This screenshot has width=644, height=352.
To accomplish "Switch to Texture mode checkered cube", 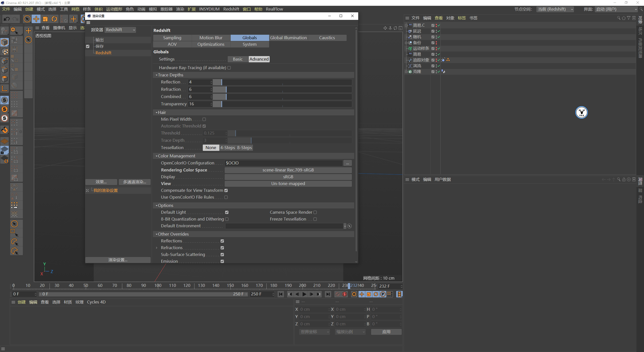I will [5, 51].
